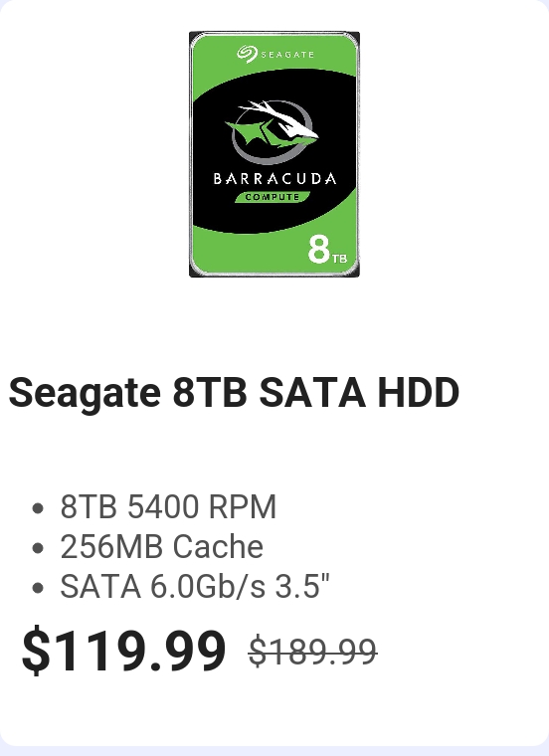Viewport: 549px width, 756px height.
Task: Click the 8TB capacity label on the drive
Action: click(x=327, y=251)
